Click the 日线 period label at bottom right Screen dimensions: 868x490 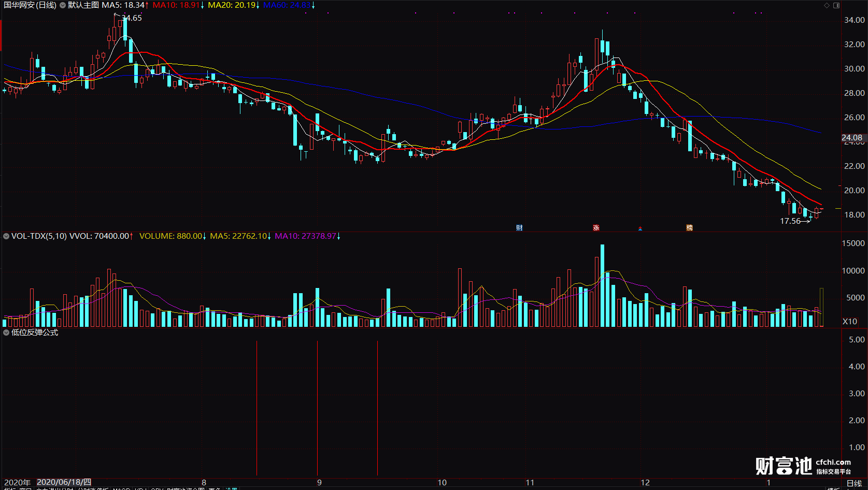pos(854,483)
